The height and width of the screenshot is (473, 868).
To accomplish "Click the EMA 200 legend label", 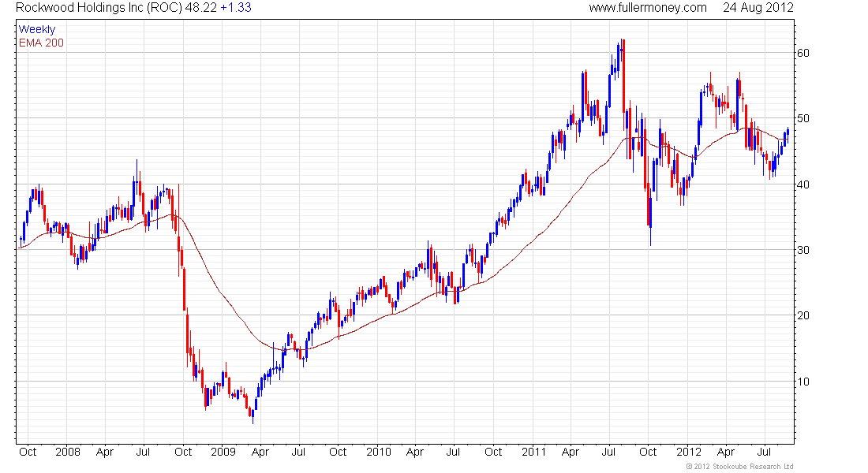I will click(x=42, y=43).
